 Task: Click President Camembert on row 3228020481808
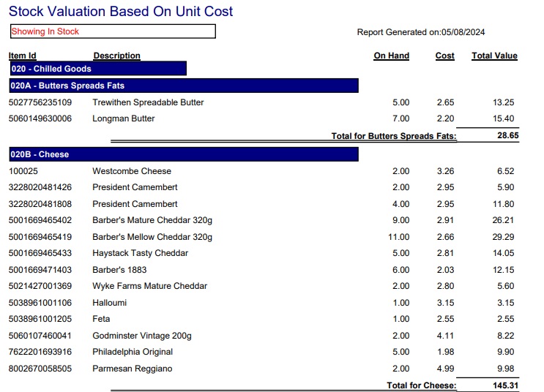click(x=135, y=204)
